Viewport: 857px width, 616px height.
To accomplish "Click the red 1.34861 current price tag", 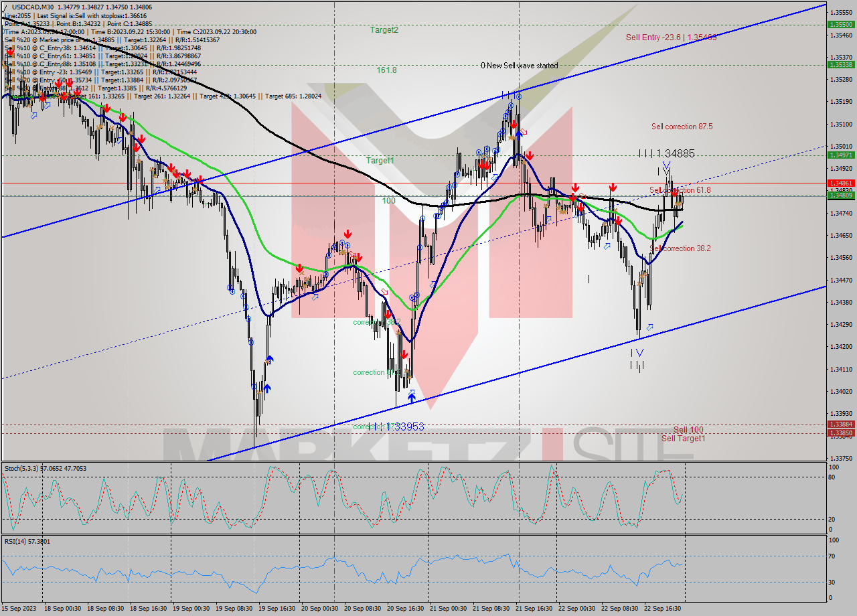I will point(840,183).
